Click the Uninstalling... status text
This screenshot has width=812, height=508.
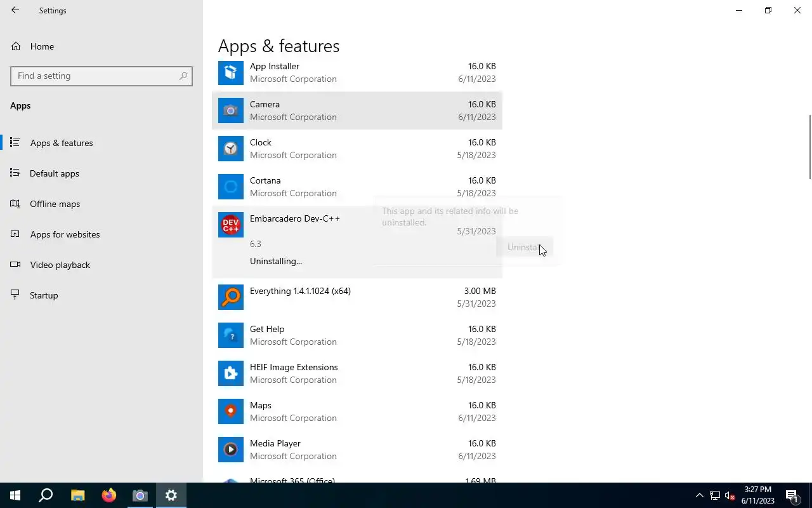click(x=276, y=261)
